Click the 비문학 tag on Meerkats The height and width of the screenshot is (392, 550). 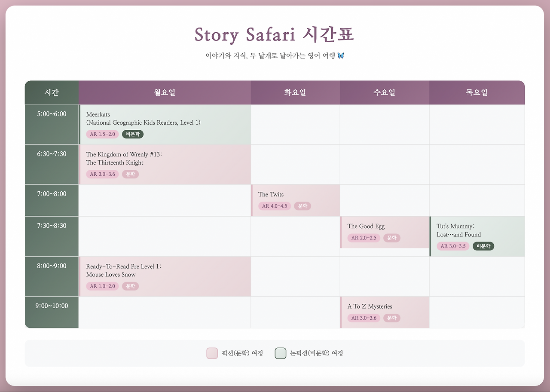(133, 134)
